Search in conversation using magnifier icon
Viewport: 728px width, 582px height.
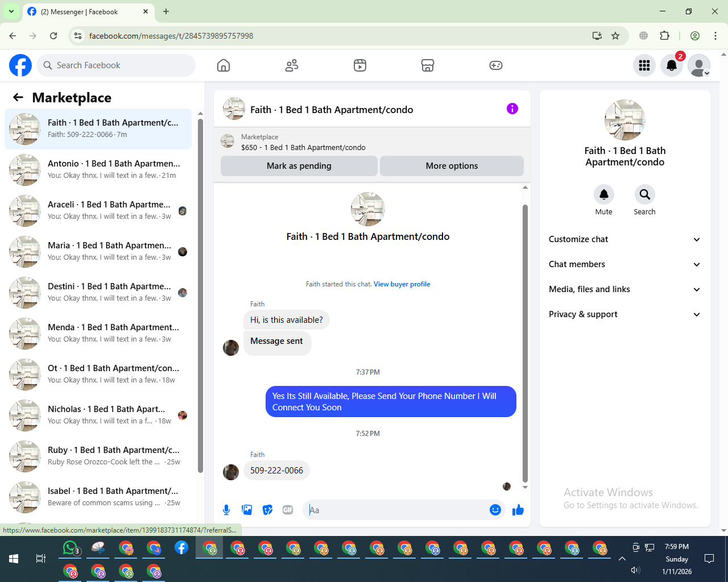[644, 194]
